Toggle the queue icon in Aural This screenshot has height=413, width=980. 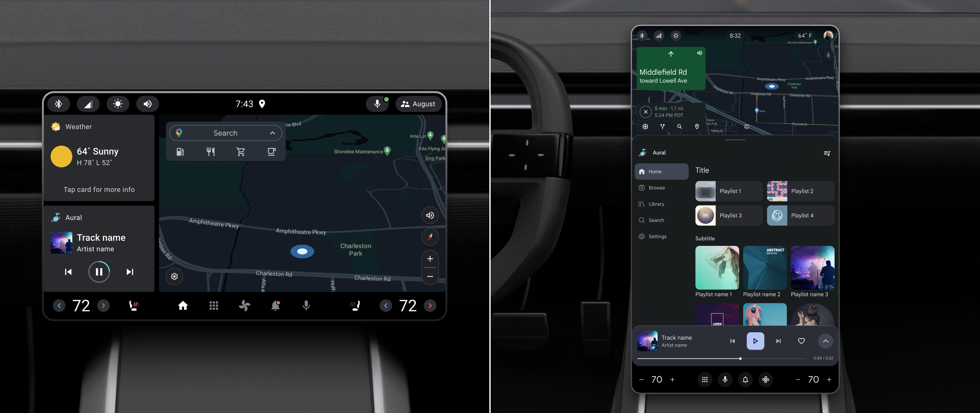pos(828,153)
